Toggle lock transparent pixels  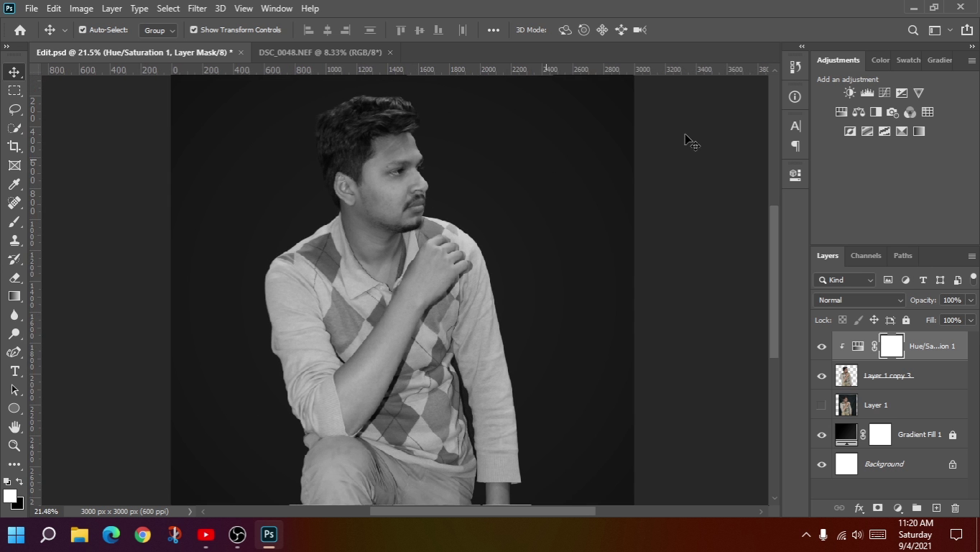tap(842, 320)
